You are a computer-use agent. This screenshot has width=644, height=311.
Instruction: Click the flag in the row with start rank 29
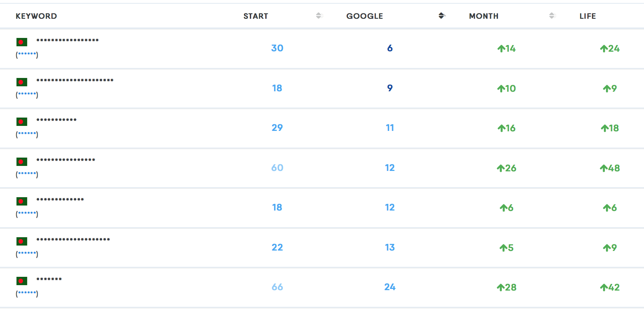tap(22, 122)
